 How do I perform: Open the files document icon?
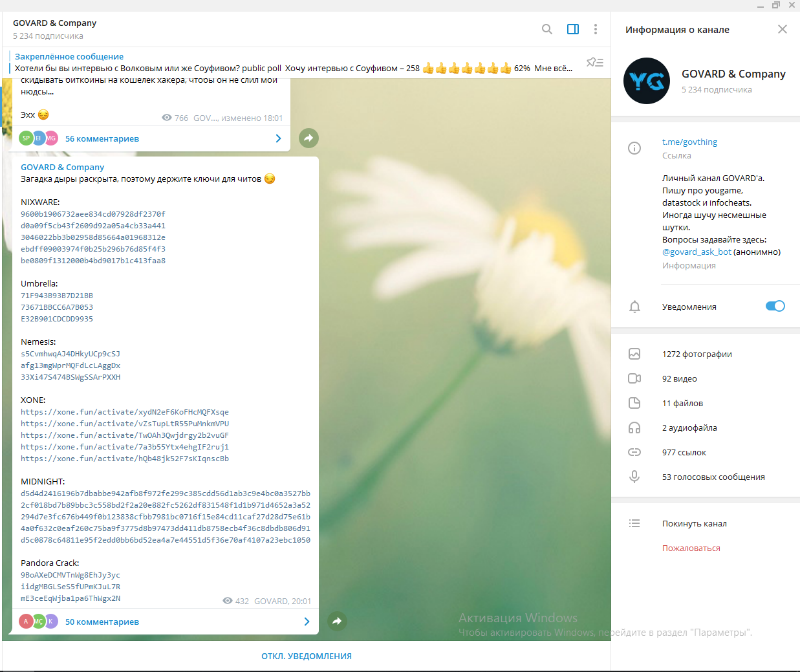pos(634,403)
